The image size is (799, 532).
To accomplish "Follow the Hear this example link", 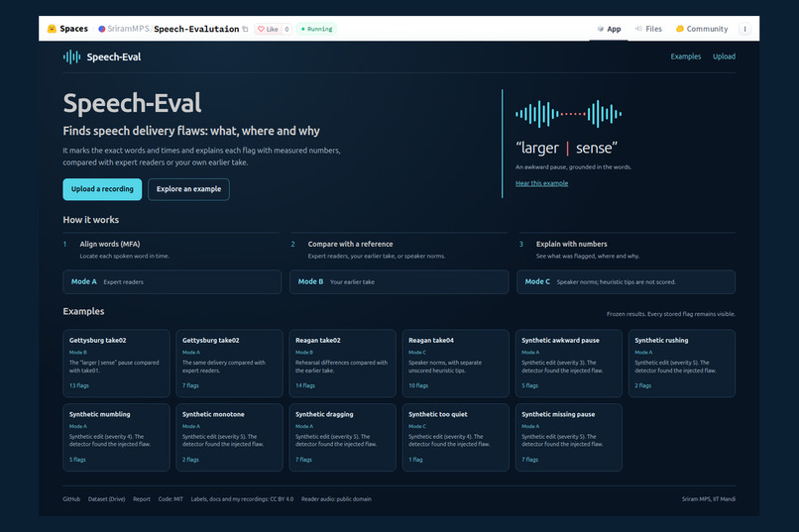I will pos(541,183).
